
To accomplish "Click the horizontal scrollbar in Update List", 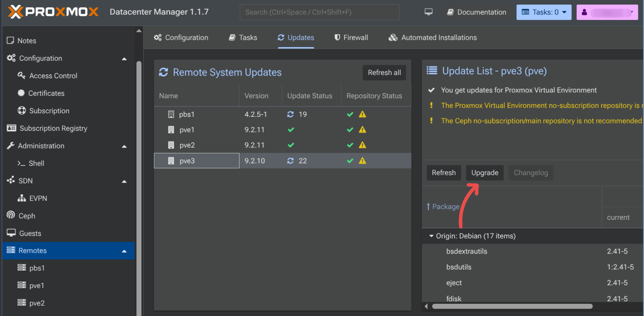I will pyautogui.click(x=512, y=306).
